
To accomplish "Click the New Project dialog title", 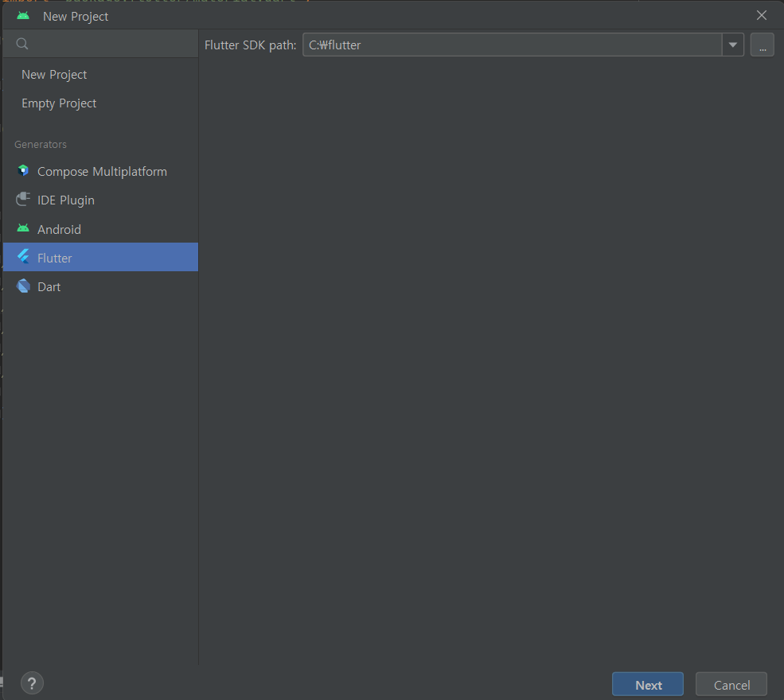I will [76, 17].
